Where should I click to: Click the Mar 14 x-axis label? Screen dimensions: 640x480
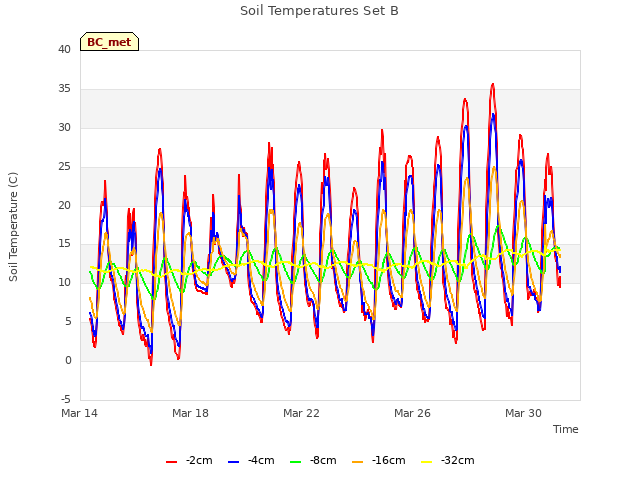tap(80, 413)
